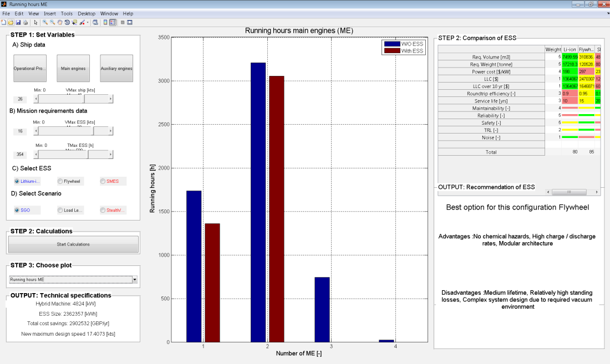
Task: Click the ESS comparison table horizontal scrollbar
Action: 571,192
